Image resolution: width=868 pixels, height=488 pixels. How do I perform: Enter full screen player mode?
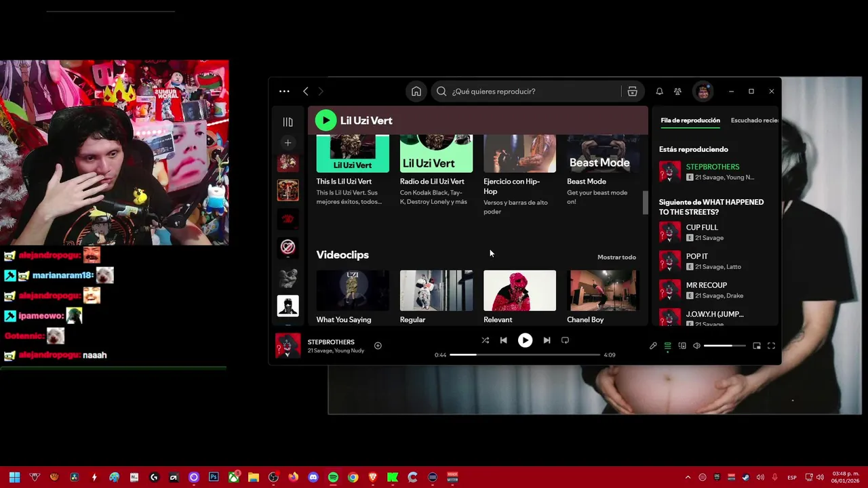pos(771,346)
